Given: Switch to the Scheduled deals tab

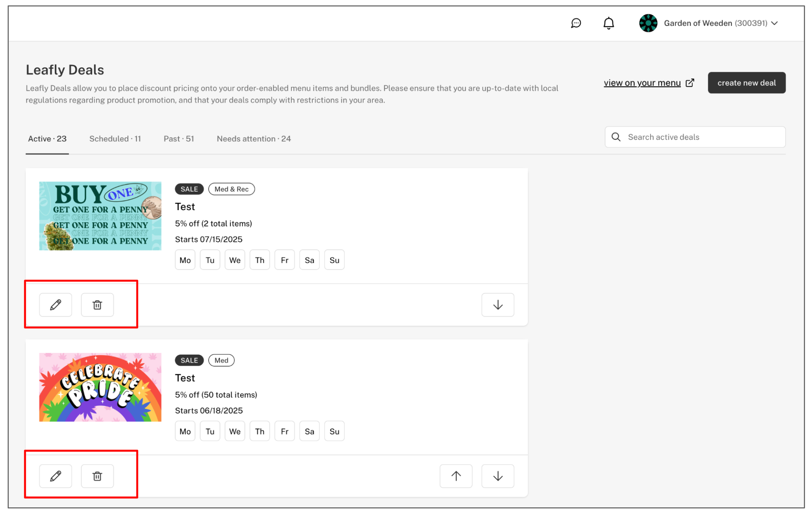Looking at the screenshot, I should 115,139.
